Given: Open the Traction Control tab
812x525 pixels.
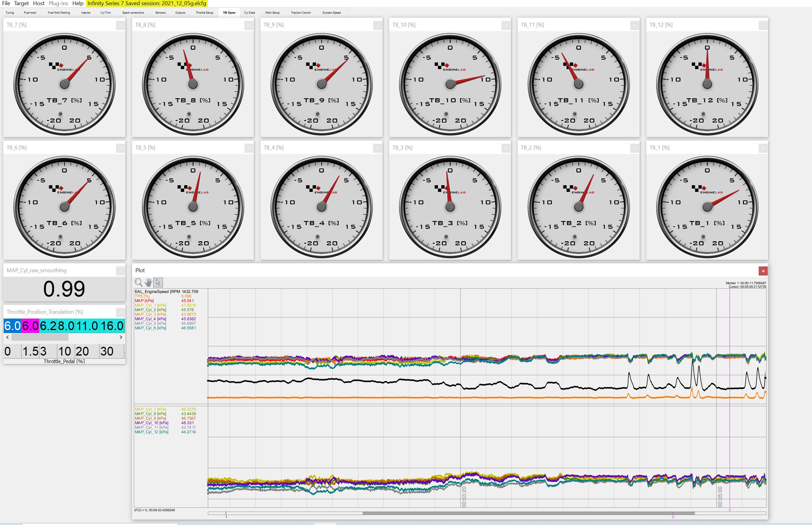Looking at the screenshot, I should coord(300,13).
